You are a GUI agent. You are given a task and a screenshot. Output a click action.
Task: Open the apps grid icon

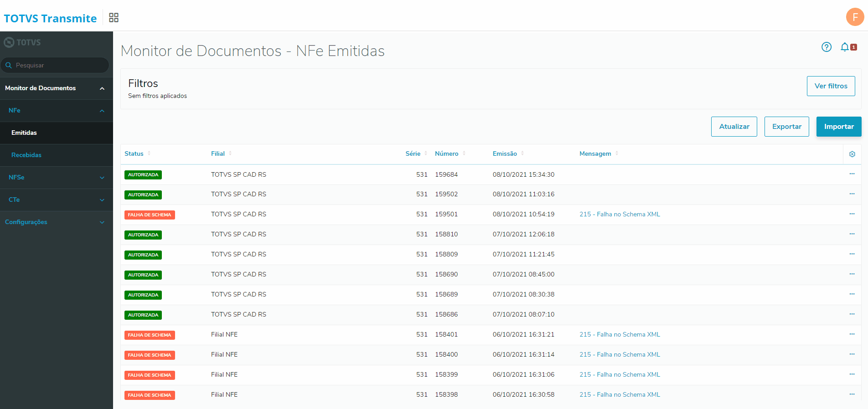tap(114, 18)
